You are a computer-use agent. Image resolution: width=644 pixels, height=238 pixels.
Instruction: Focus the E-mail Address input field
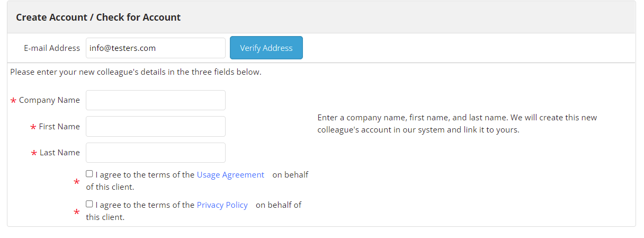point(156,48)
